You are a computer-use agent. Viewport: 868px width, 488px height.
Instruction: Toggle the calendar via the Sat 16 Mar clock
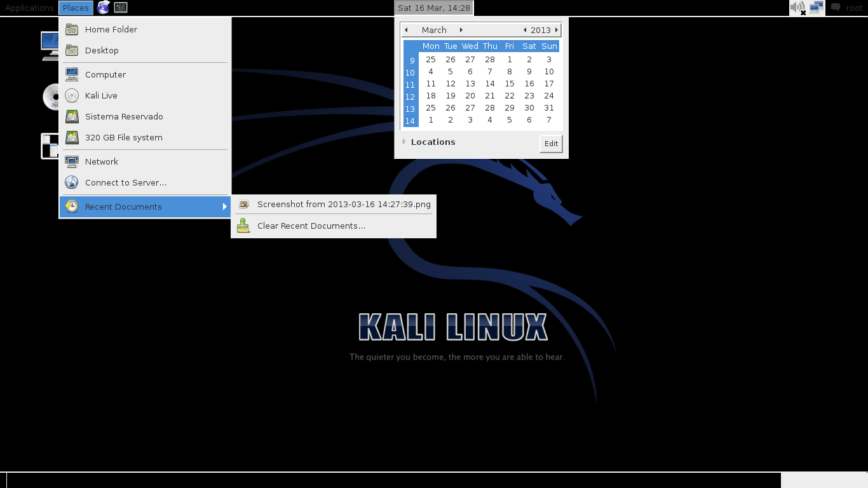pyautogui.click(x=434, y=8)
